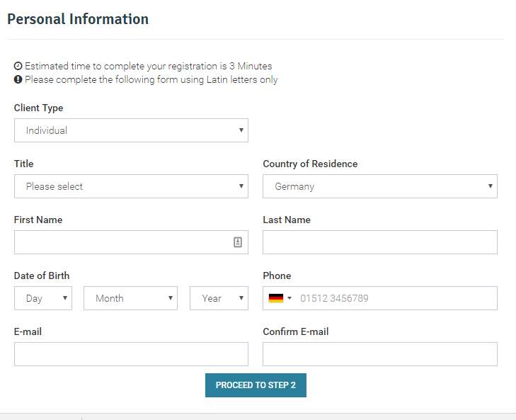Click the Date of Birth label
The image size is (516, 420).
[42, 276]
